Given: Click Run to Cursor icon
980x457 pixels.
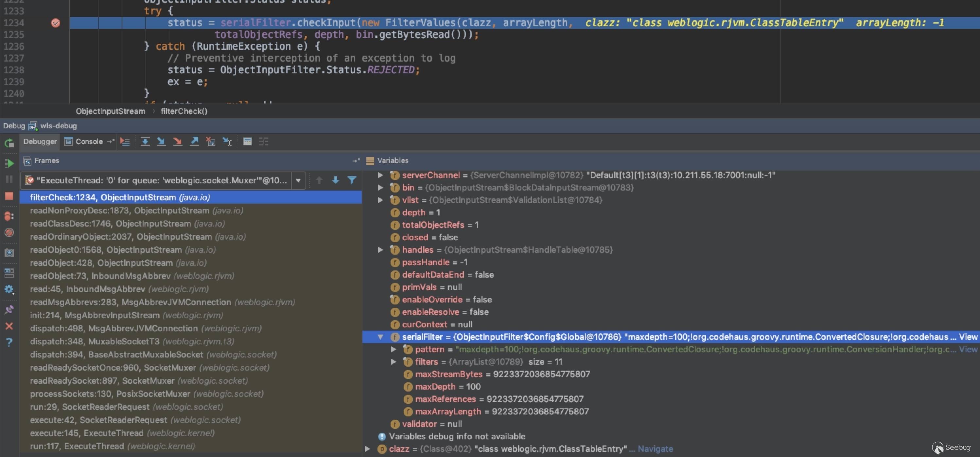Looking at the screenshot, I should pyautogui.click(x=227, y=142).
